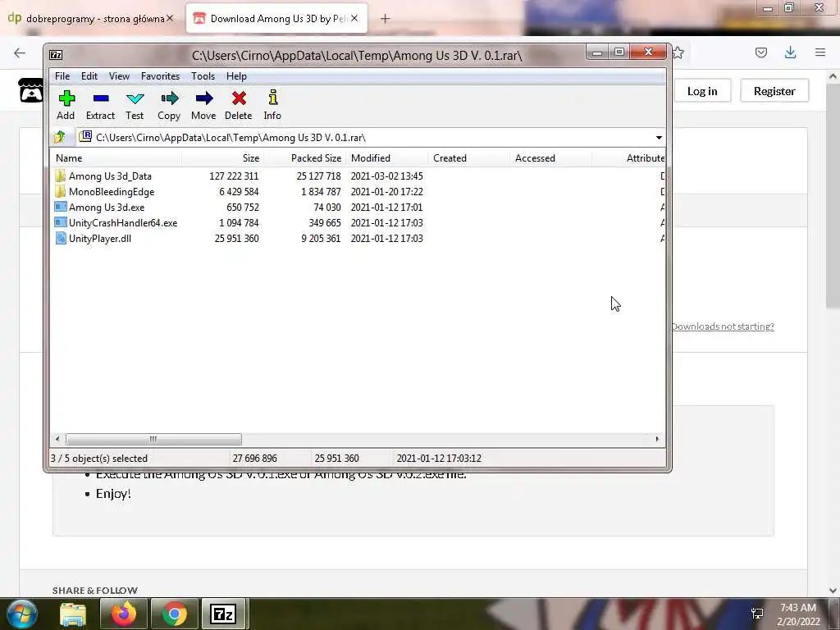Open the Favorites menu
Screen dimensions: 840x630
point(160,76)
